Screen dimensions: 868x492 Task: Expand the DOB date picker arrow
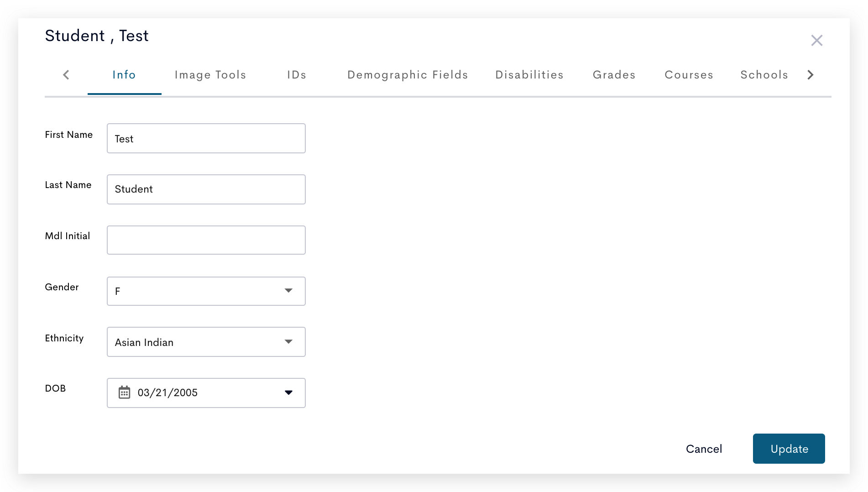tap(288, 393)
